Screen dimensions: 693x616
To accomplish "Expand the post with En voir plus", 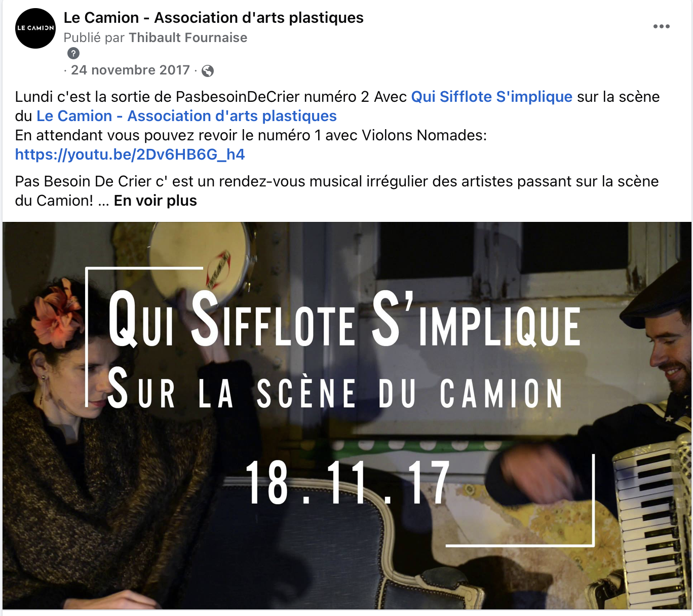I will coord(155,201).
